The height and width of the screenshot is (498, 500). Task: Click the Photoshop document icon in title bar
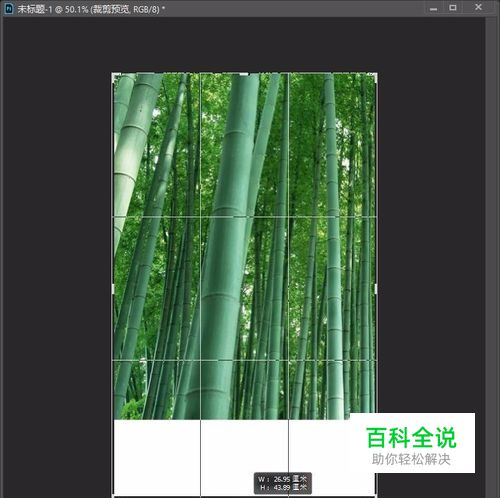pyautogui.click(x=8, y=8)
